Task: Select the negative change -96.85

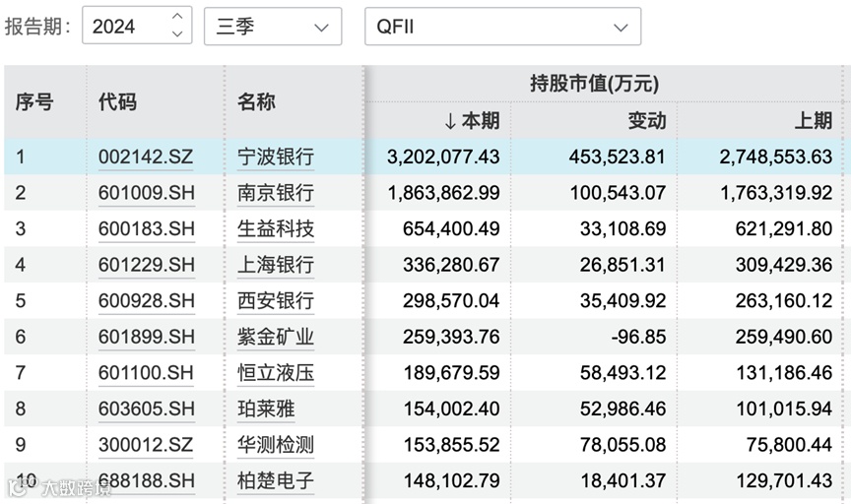Action: coord(638,337)
